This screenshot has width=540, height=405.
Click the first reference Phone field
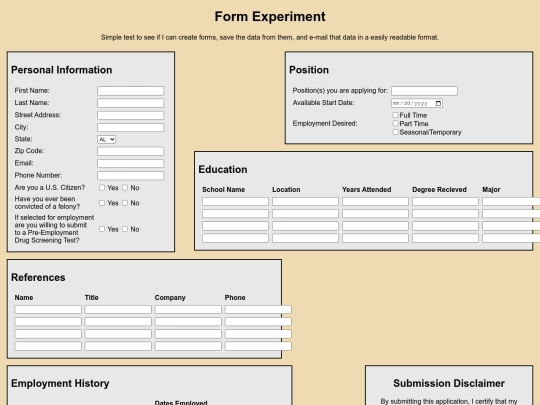[258, 310]
